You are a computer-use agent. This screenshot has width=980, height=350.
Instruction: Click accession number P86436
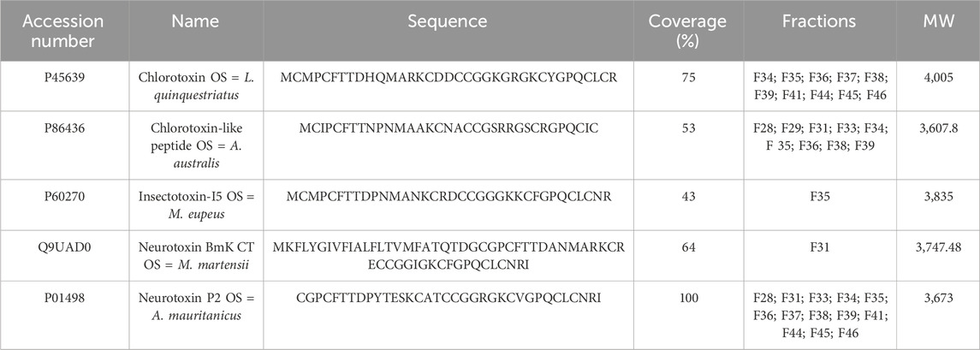64,128
